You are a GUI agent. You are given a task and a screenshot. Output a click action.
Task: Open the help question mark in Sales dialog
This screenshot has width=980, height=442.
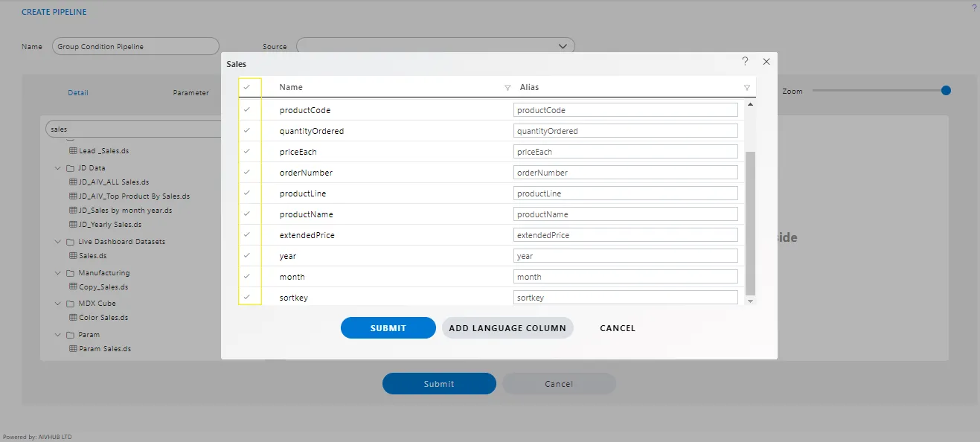745,62
